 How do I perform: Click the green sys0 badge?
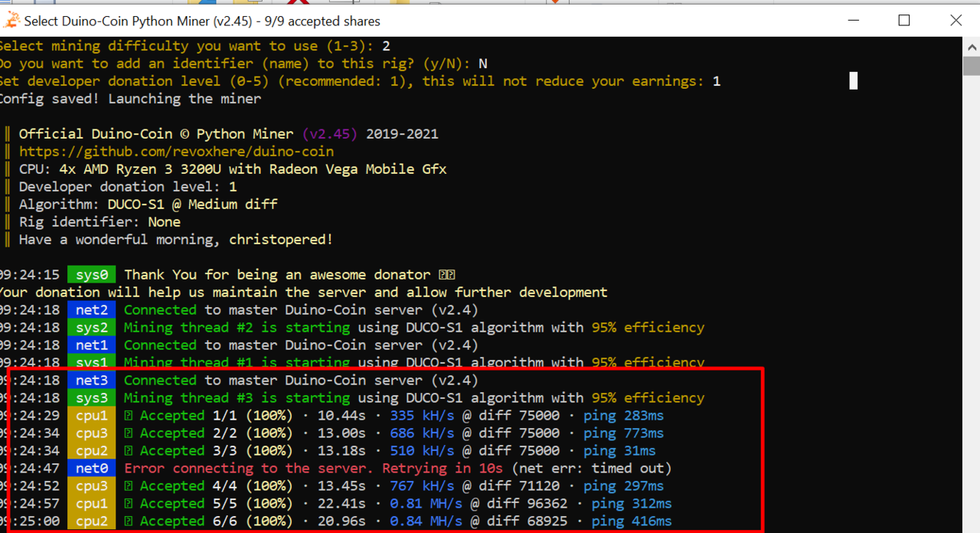91,275
